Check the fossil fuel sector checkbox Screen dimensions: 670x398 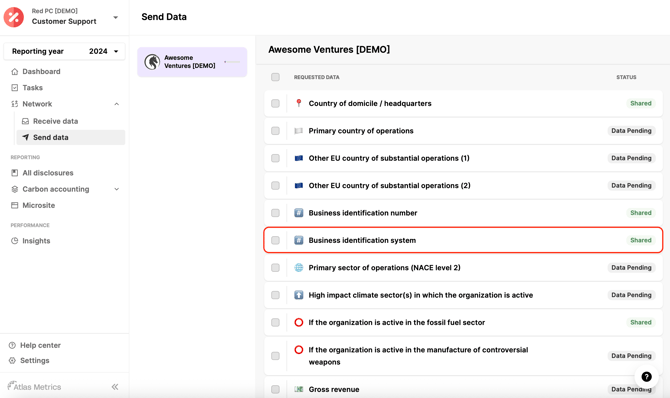(x=275, y=322)
